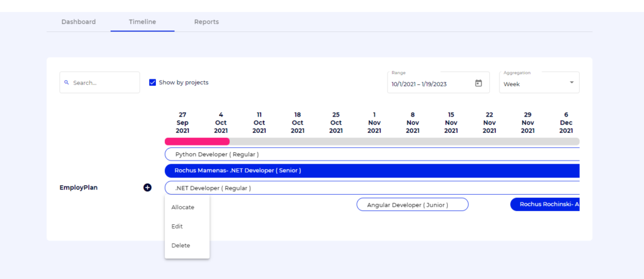Click the 25 Oct 2021 week header
The height and width of the screenshot is (279, 644).
(x=336, y=123)
